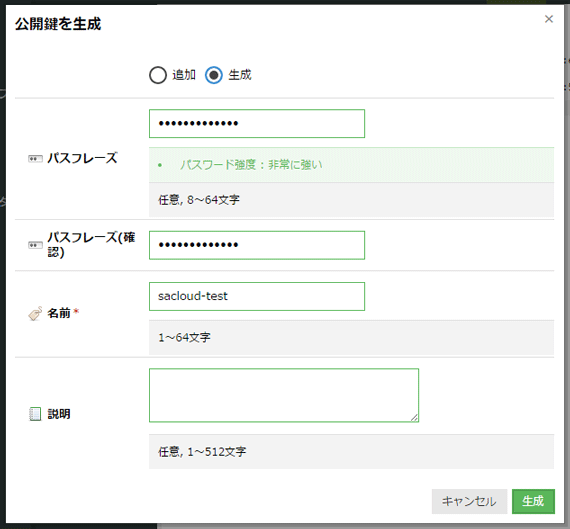Click the キャンセル button
Image resolution: width=570 pixels, height=529 pixels.
coord(469,501)
